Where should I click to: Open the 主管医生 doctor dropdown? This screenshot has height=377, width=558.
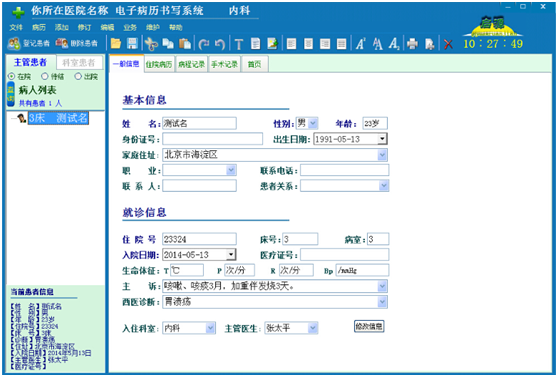click(312, 328)
